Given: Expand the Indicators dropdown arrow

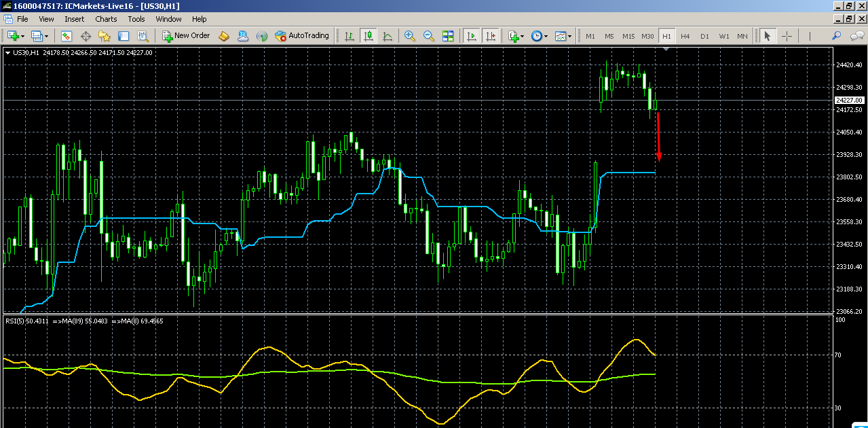Looking at the screenshot, I should point(523,36).
